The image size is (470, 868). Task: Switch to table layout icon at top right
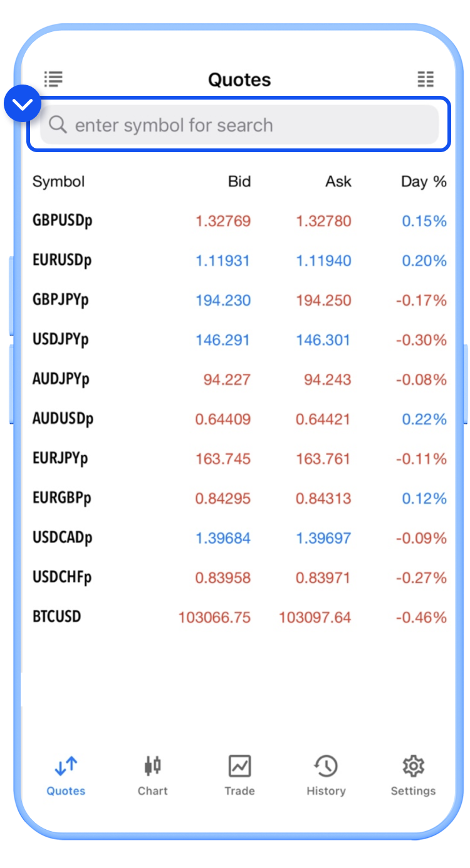click(x=426, y=79)
